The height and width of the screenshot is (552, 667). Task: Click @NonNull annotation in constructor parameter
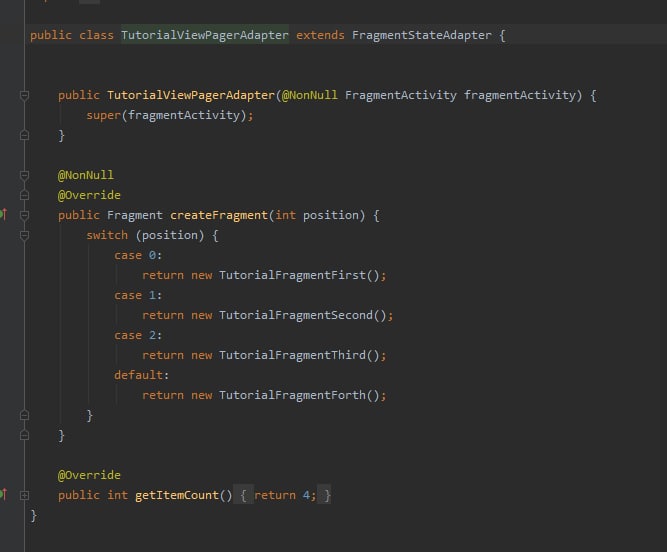(x=310, y=95)
